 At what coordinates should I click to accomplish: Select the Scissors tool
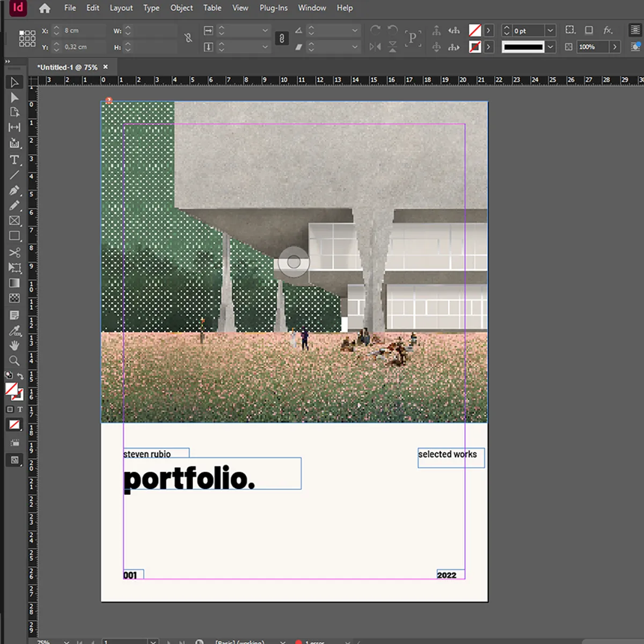14,252
